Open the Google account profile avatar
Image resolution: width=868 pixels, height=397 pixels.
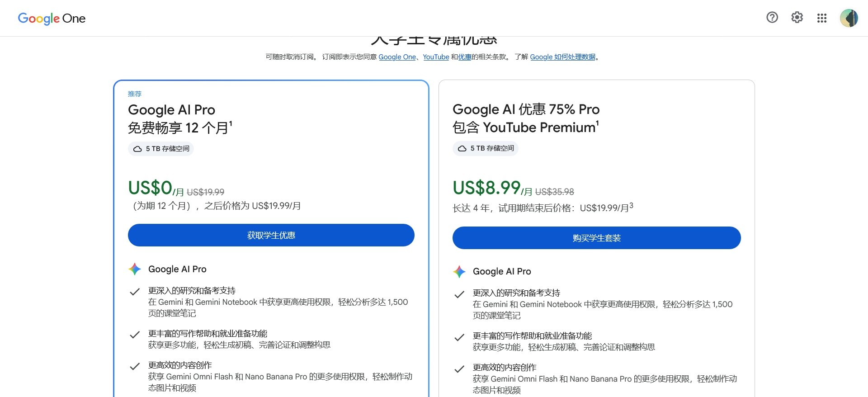pyautogui.click(x=849, y=18)
